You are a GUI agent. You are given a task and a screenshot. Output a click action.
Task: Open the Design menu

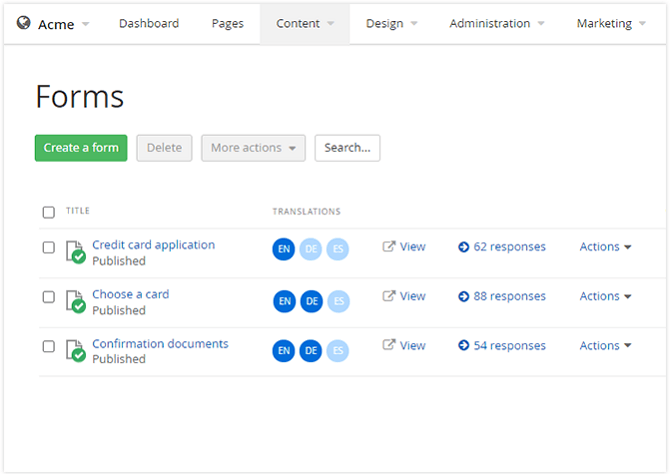(x=391, y=23)
